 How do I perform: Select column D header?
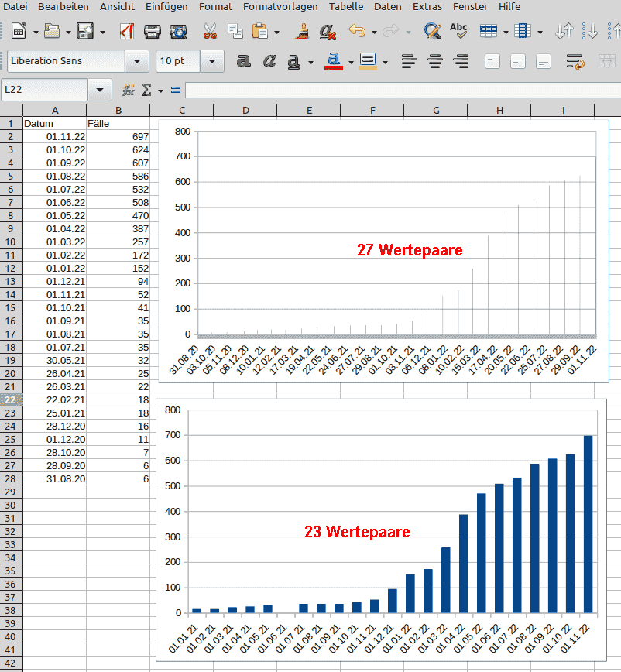[x=245, y=111]
